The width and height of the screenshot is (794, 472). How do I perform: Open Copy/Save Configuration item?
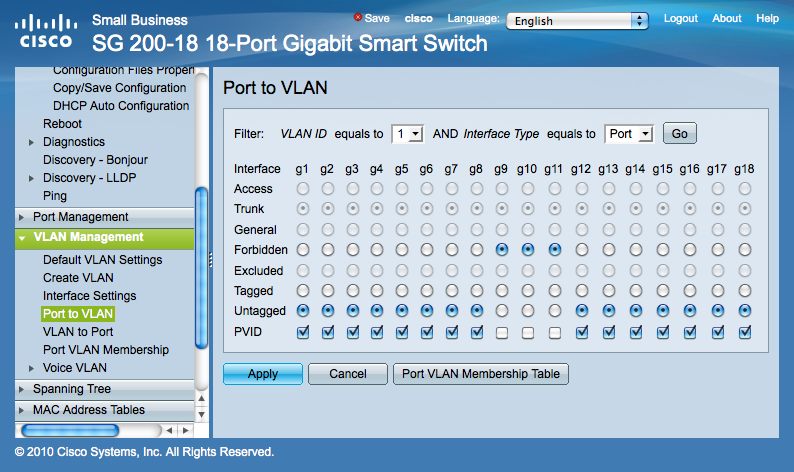[120, 88]
